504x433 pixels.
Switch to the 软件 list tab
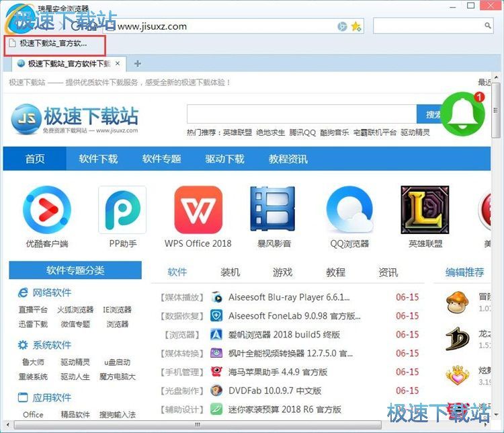click(177, 272)
